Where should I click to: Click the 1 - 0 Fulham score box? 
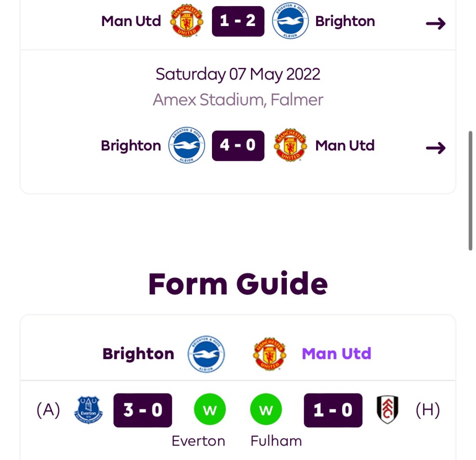(x=333, y=410)
